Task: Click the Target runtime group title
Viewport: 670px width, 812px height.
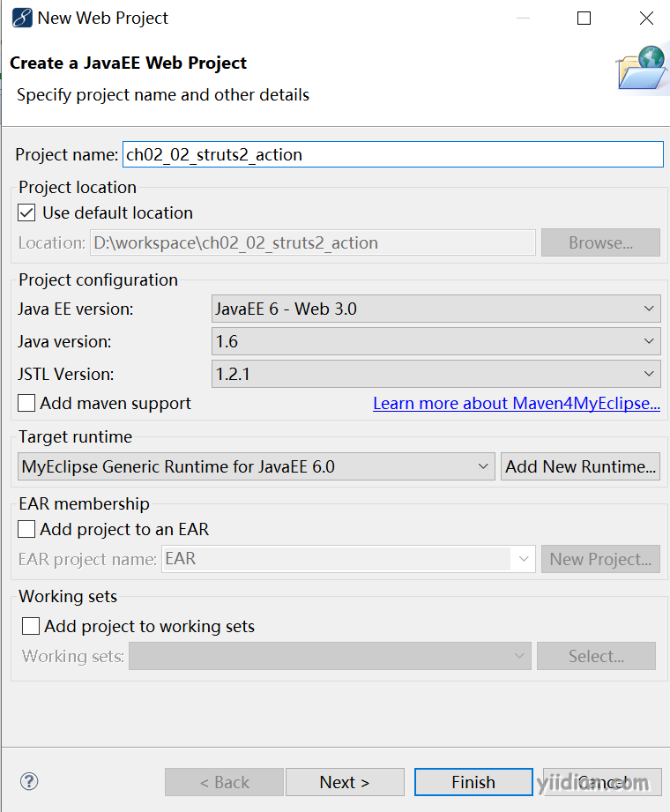Action: pyautogui.click(x=76, y=436)
